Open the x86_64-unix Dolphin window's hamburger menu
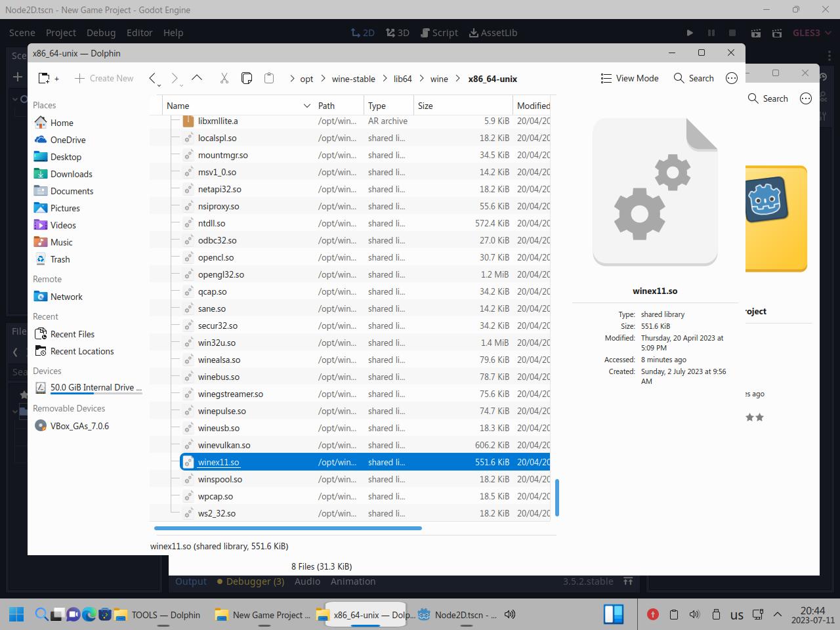Image resolution: width=840 pixels, height=630 pixels. click(x=732, y=78)
